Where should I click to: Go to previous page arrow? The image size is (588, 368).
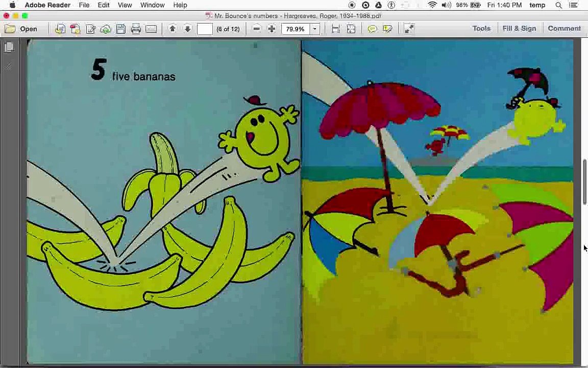tap(173, 29)
